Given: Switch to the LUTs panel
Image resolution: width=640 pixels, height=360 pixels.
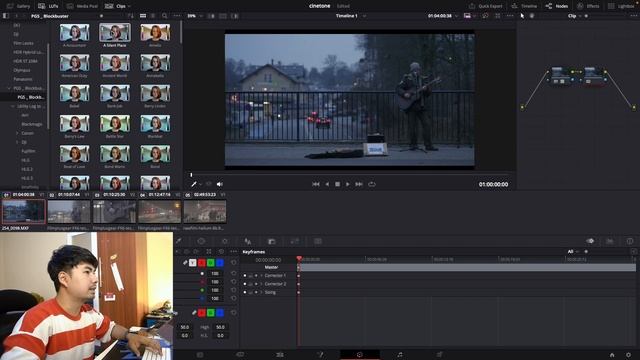Looking at the screenshot, I should click(48, 6).
